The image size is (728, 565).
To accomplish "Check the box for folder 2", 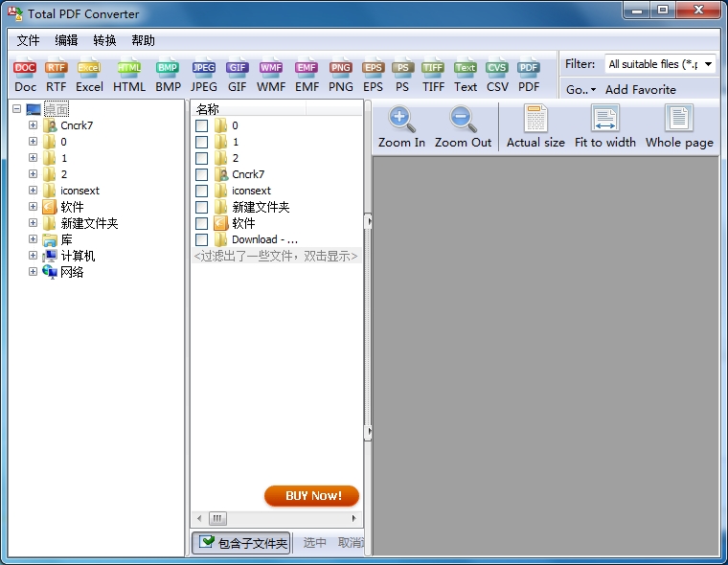I will tap(201, 158).
